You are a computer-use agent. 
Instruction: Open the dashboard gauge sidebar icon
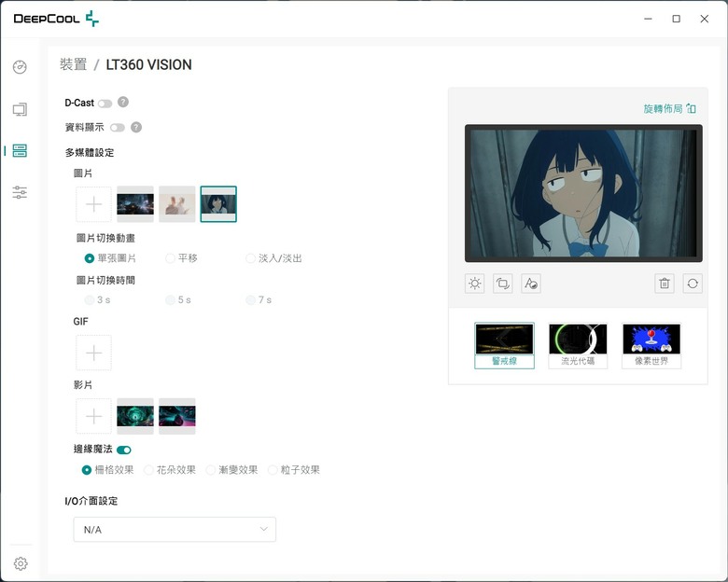click(20, 67)
